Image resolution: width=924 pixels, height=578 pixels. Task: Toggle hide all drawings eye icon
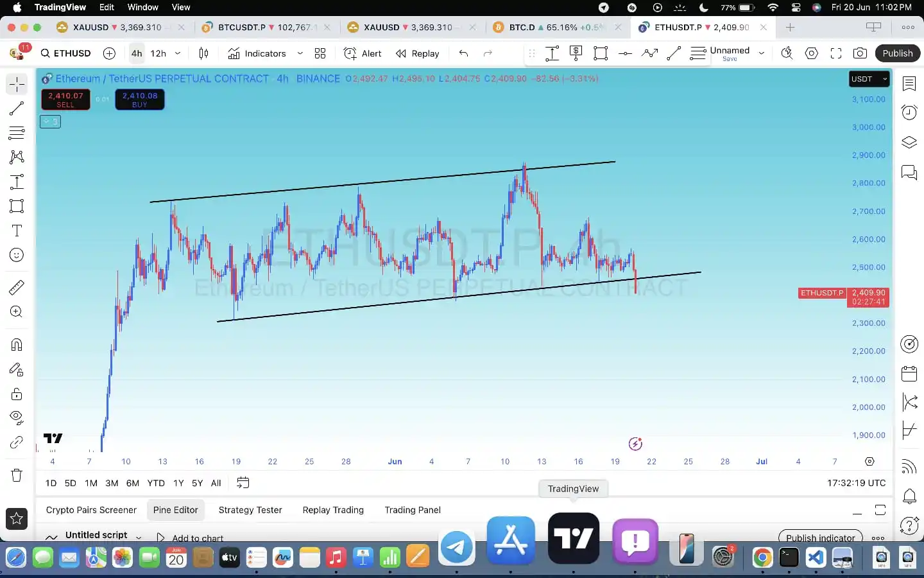point(17,418)
